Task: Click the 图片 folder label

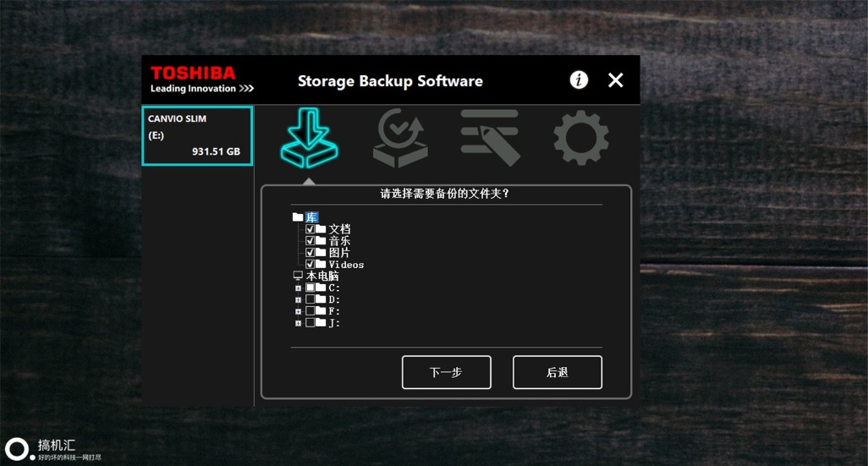Action: 339,252
